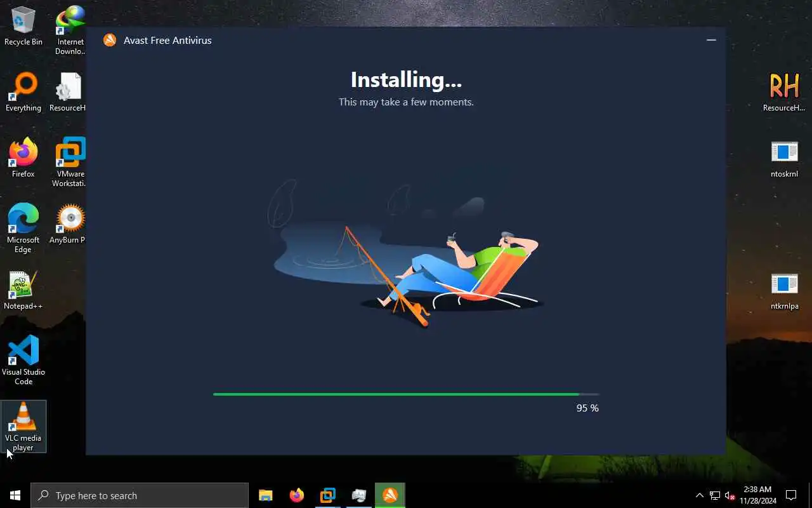812x508 pixels.
Task: Open the network status tray icon
Action: click(715, 495)
